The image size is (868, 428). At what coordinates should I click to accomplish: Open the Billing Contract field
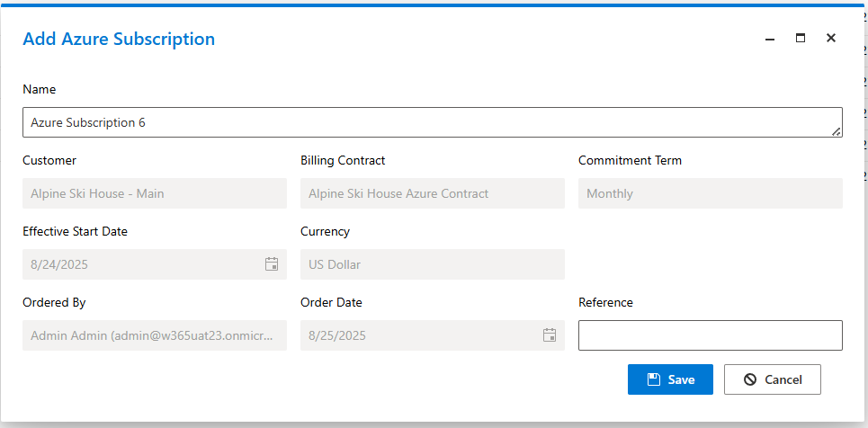[433, 193]
